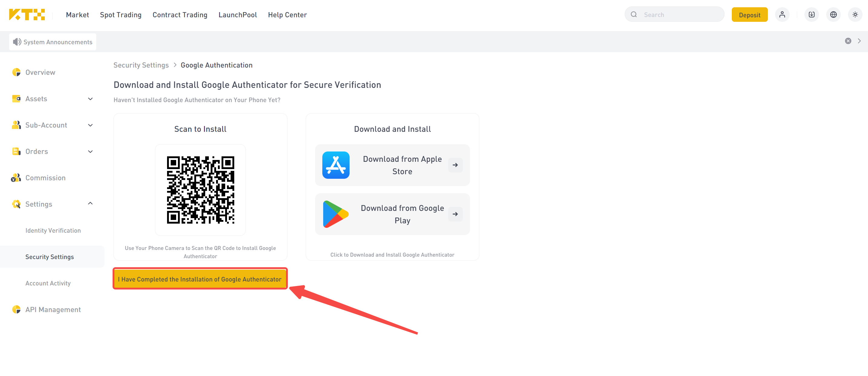Dismiss the announcements bar with the X icon
This screenshot has height=376, width=868.
click(848, 41)
